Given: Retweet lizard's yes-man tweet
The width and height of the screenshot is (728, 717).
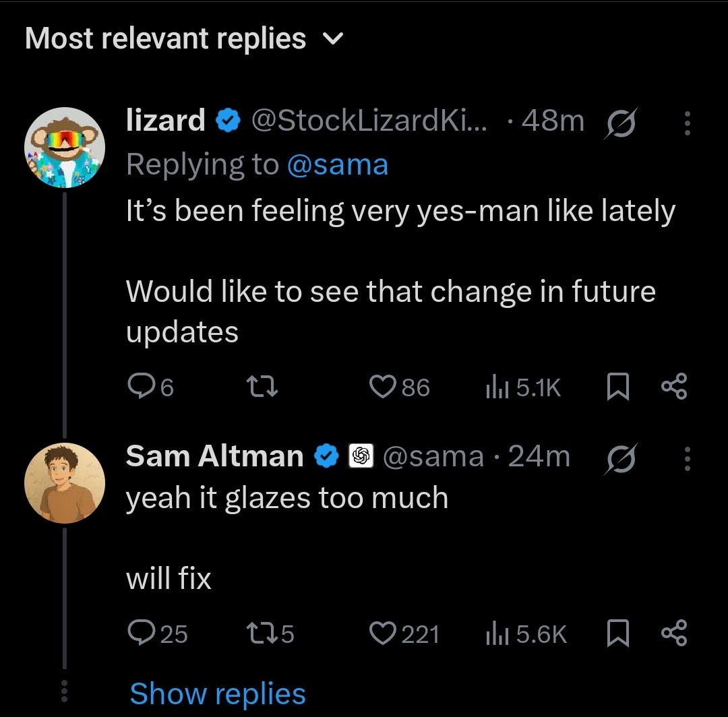Looking at the screenshot, I should (262, 387).
